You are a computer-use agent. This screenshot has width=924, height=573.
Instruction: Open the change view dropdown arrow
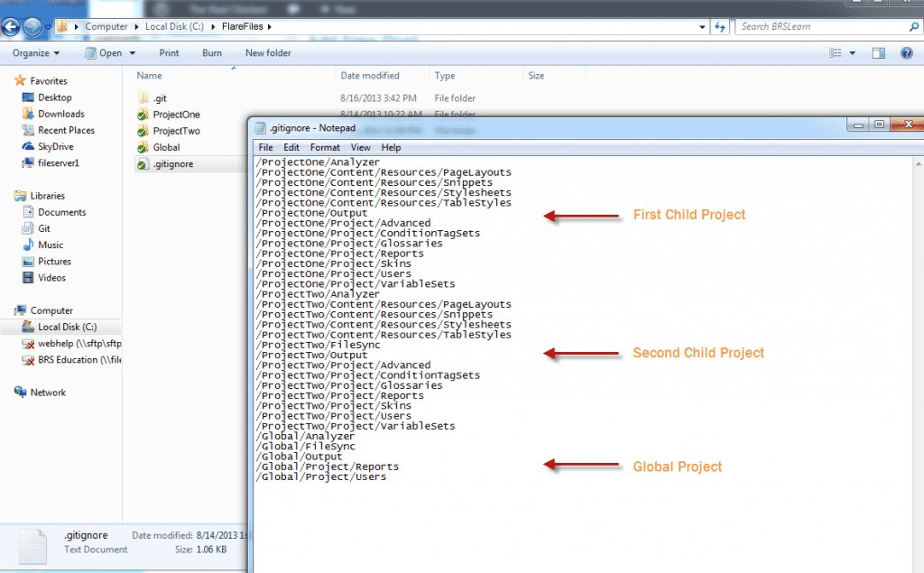pyautogui.click(x=853, y=53)
